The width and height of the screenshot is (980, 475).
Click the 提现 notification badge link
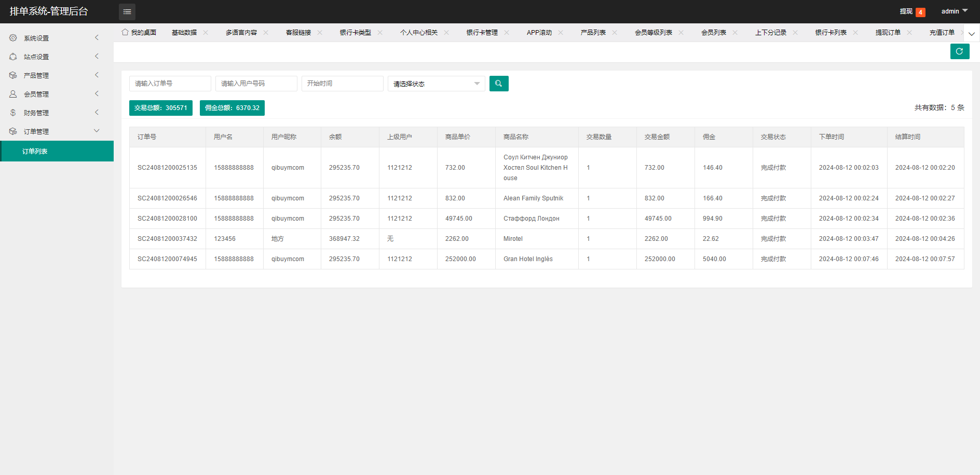pyautogui.click(x=912, y=11)
